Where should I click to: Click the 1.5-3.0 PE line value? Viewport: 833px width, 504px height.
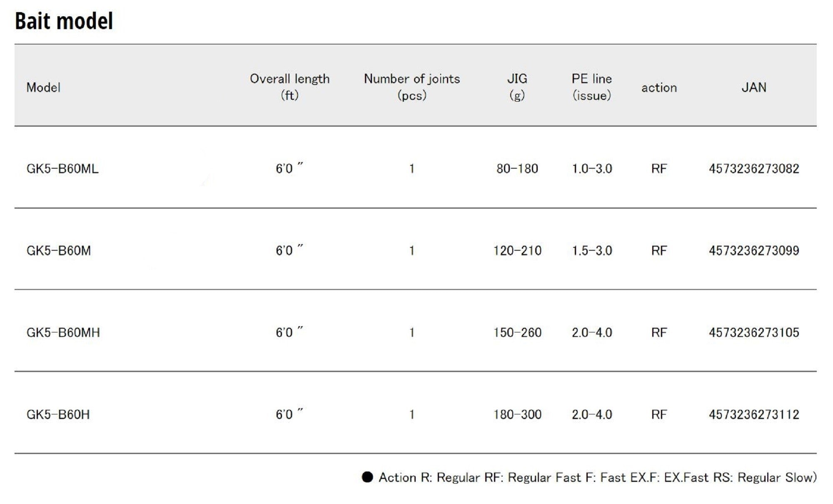point(592,251)
